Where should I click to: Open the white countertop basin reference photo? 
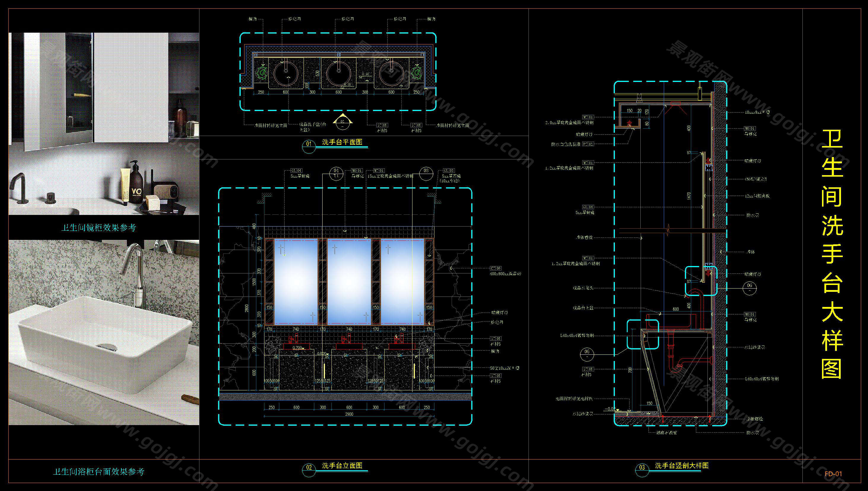click(104, 332)
